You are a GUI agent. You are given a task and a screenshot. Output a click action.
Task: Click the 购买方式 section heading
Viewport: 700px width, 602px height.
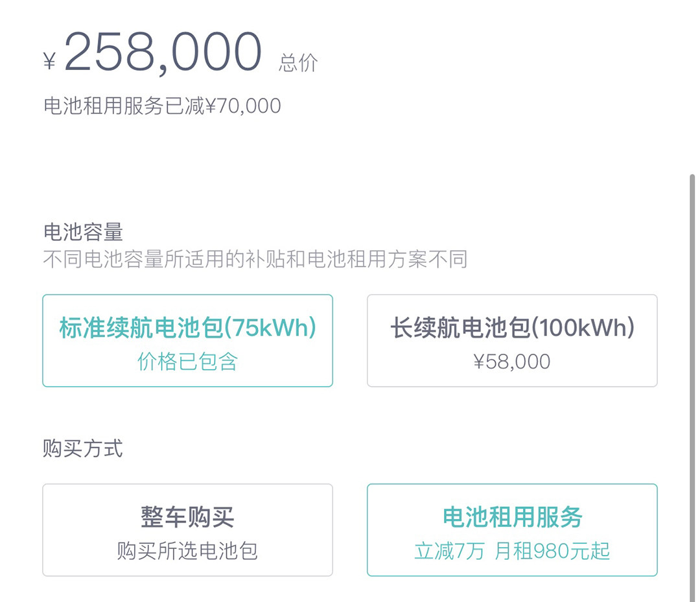tap(83, 448)
